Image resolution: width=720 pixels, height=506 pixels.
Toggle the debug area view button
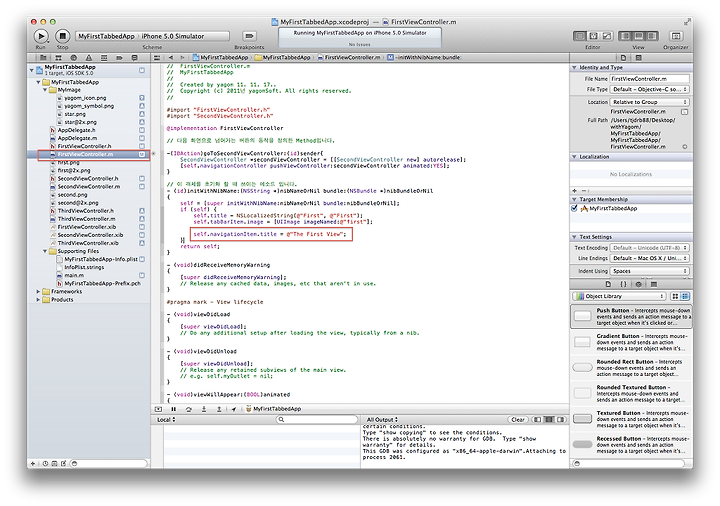pos(638,36)
